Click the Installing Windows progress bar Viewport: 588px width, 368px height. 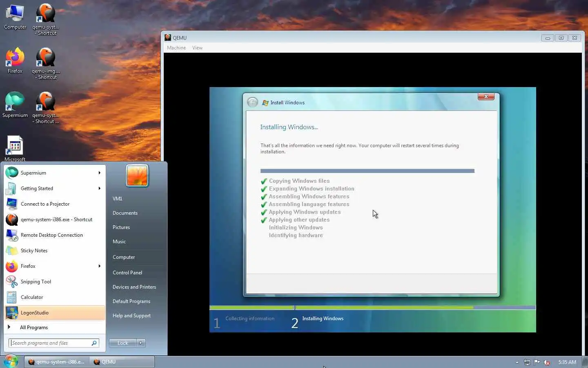click(x=367, y=171)
